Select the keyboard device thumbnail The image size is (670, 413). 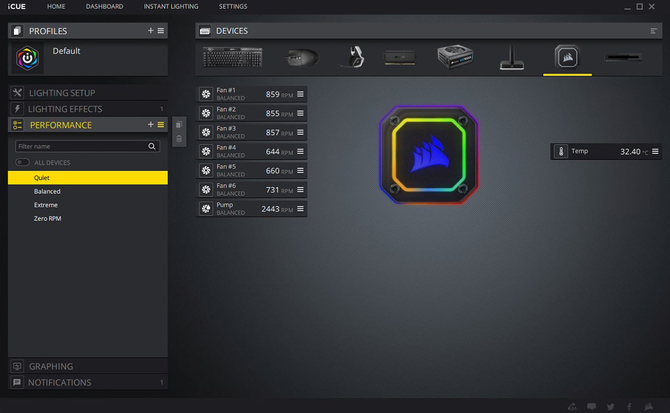tap(232, 57)
